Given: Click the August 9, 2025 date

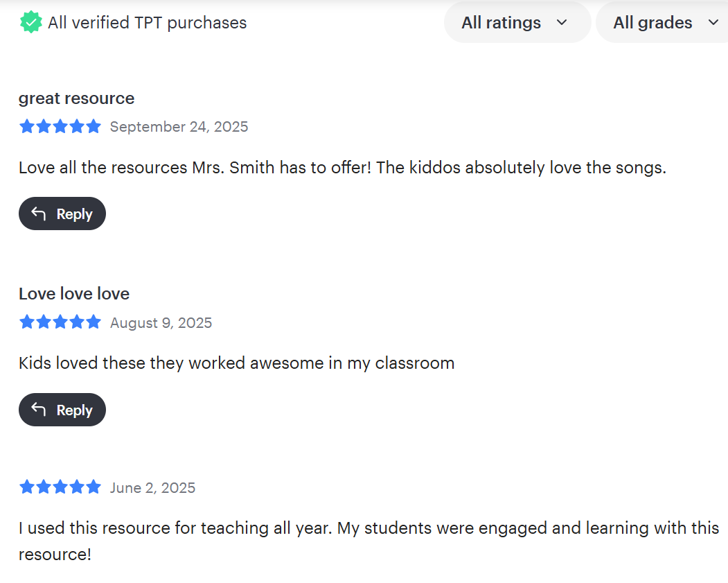Looking at the screenshot, I should click(x=161, y=323).
